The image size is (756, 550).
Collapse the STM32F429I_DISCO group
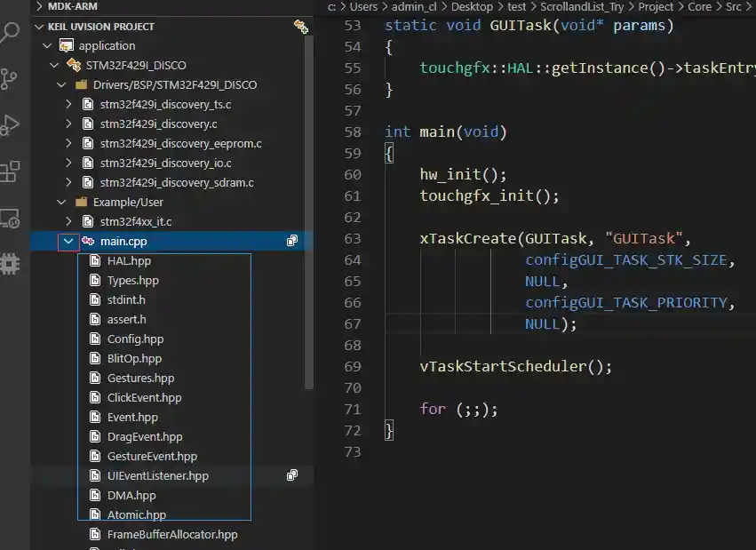pyautogui.click(x=52, y=65)
